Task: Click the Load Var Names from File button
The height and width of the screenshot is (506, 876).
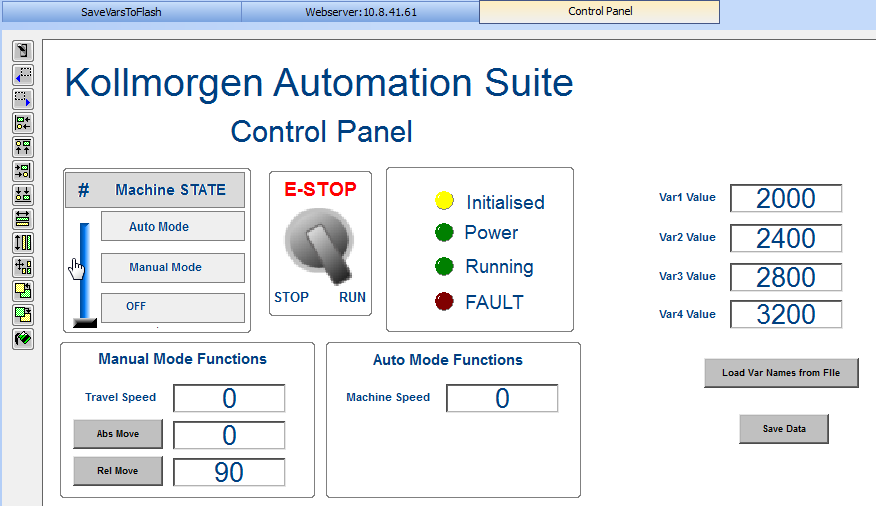Action: pyautogui.click(x=781, y=373)
